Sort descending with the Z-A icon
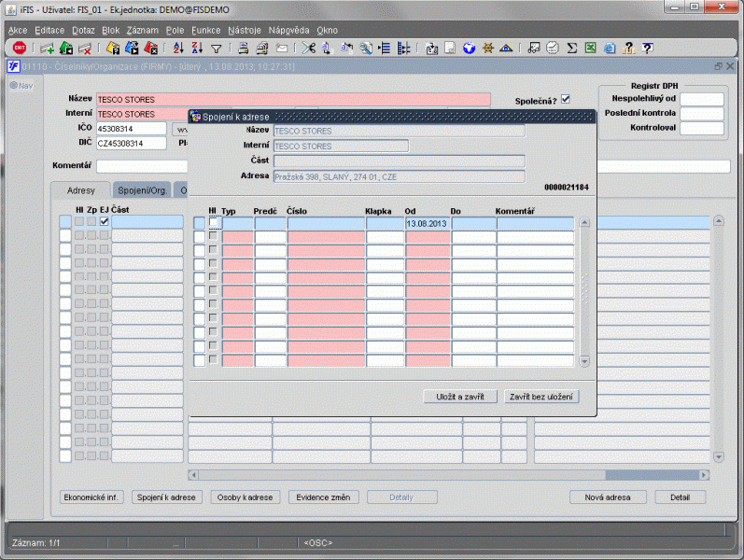Viewport: 744px width, 560px height. coord(197,48)
